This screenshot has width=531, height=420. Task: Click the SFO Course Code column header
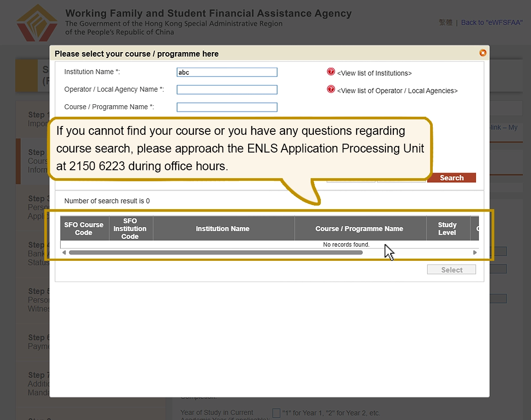click(x=84, y=229)
